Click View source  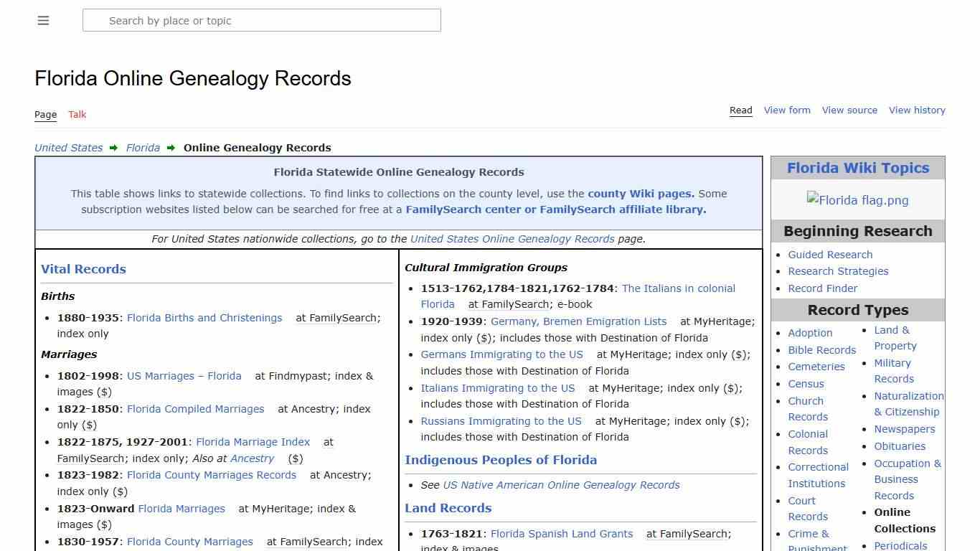point(849,110)
